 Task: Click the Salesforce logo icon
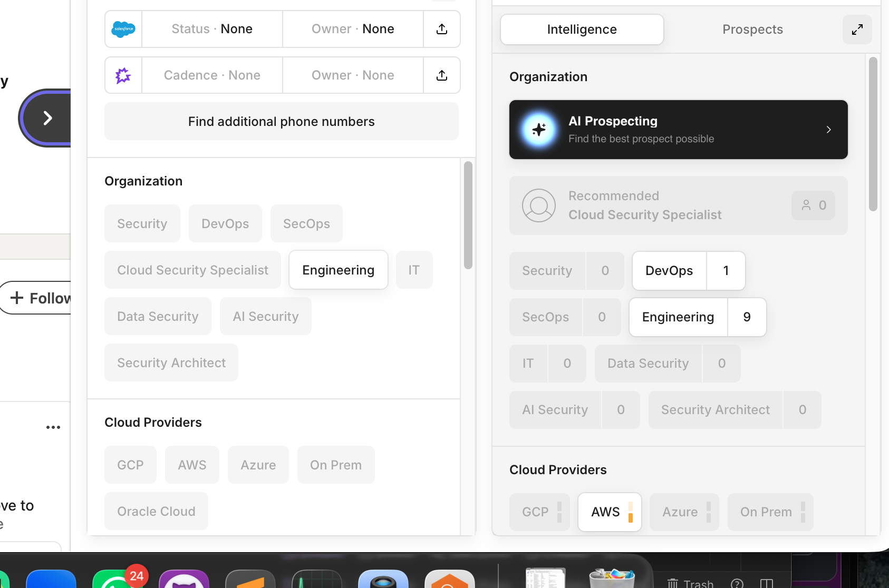[123, 29]
